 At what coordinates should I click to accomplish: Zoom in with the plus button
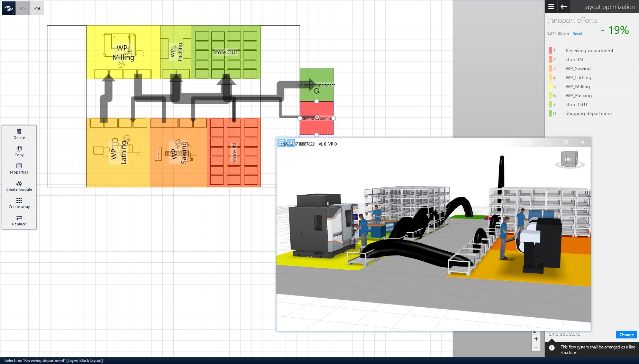coord(536,339)
